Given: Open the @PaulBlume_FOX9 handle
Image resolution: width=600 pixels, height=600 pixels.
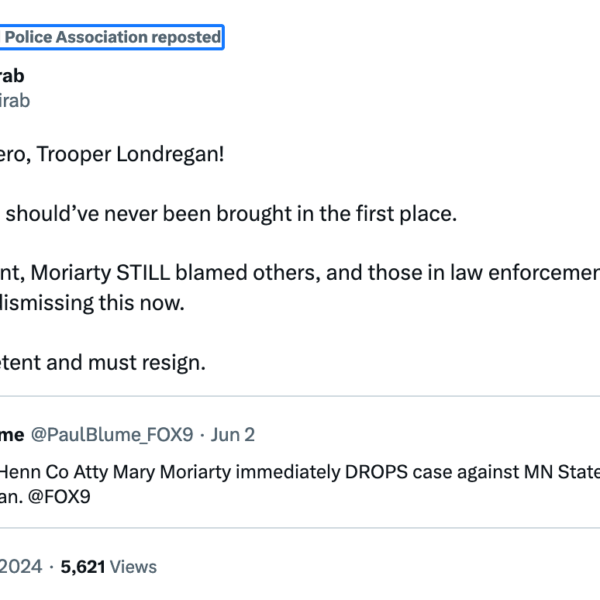Looking at the screenshot, I should pyautogui.click(x=112, y=435).
